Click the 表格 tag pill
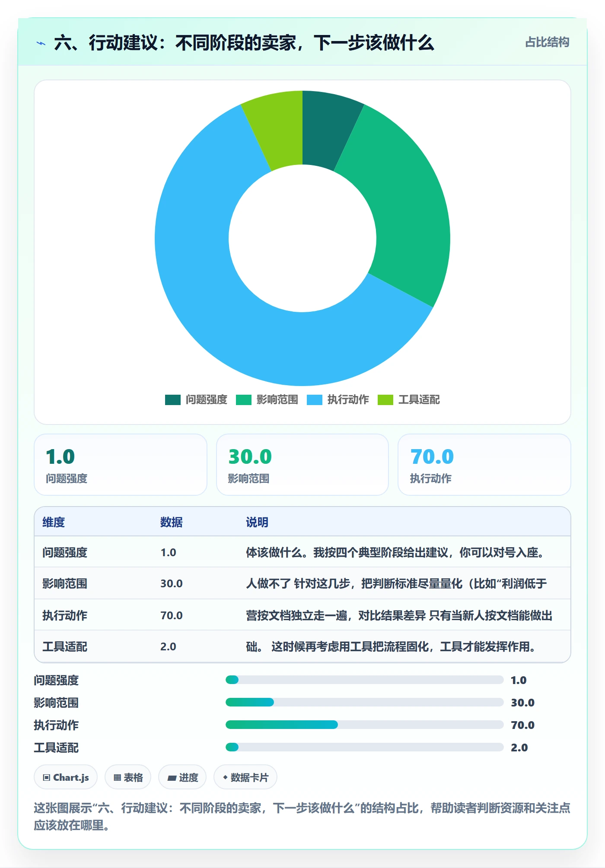This screenshot has width=605, height=868. [x=128, y=777]
